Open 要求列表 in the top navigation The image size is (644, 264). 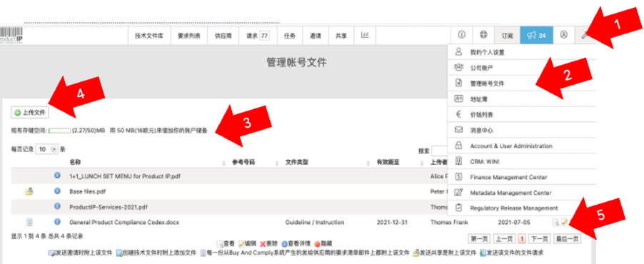tap(189, 36)
